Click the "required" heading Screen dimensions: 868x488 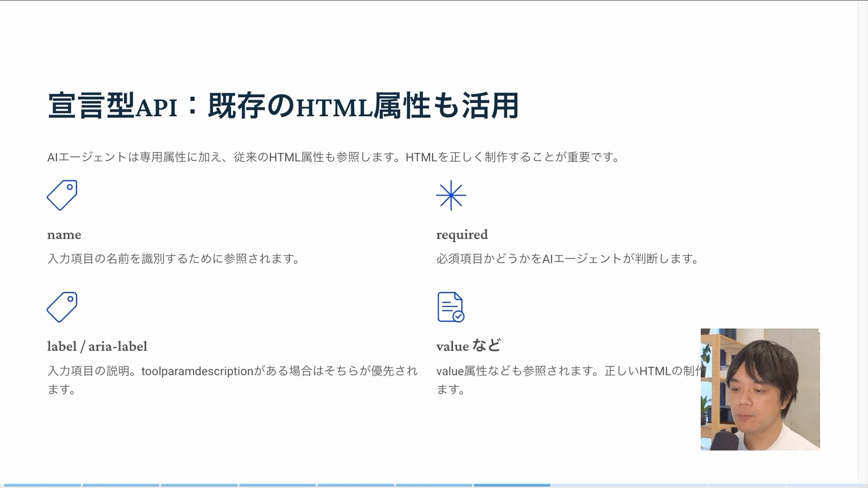462,235
